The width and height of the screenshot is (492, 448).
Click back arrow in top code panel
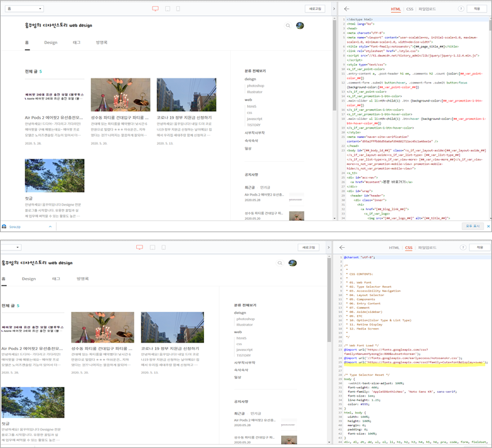pos(346,9)
